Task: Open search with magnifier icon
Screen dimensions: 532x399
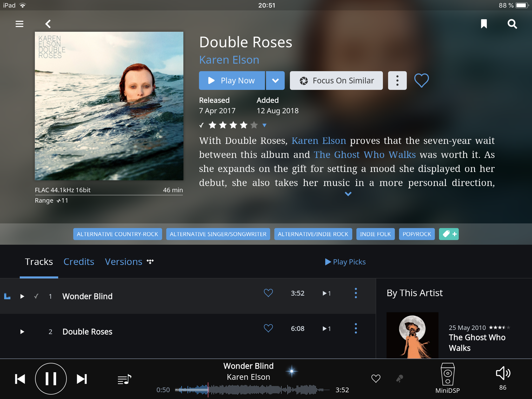Action: coord(512,24)
